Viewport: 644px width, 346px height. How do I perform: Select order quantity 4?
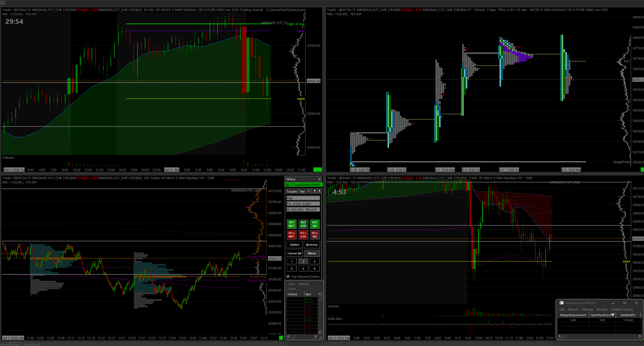click(292, 269)
